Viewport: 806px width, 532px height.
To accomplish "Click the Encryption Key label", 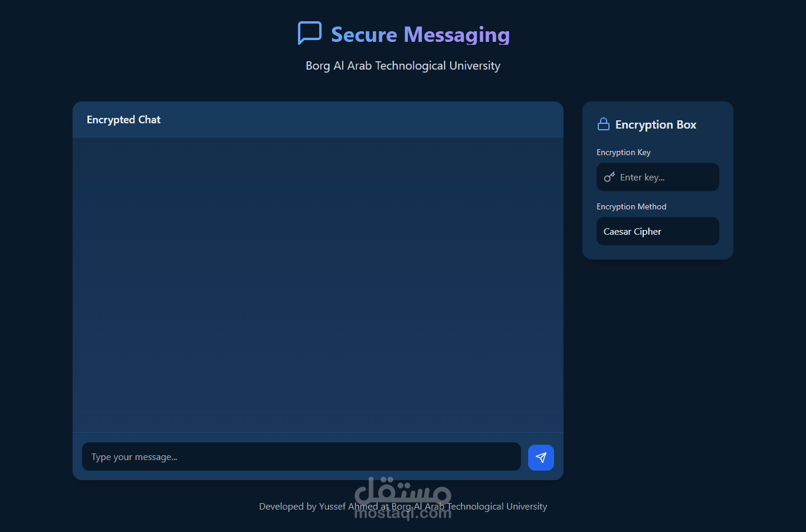I will (x=624, y=152).
